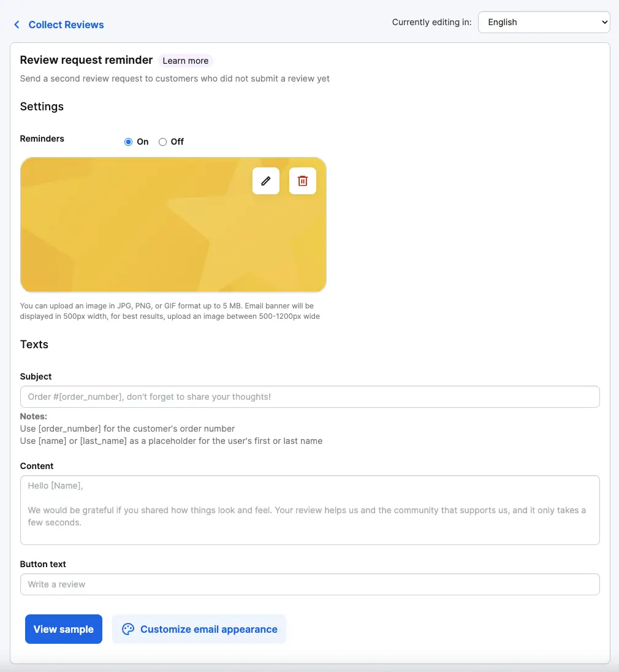
Task: Click the palette icon for email appearance
Action: (x=128, y=629)
